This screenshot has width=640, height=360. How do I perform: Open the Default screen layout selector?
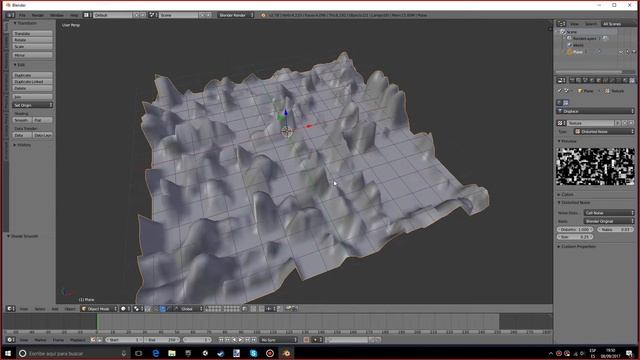pos(113,15)
